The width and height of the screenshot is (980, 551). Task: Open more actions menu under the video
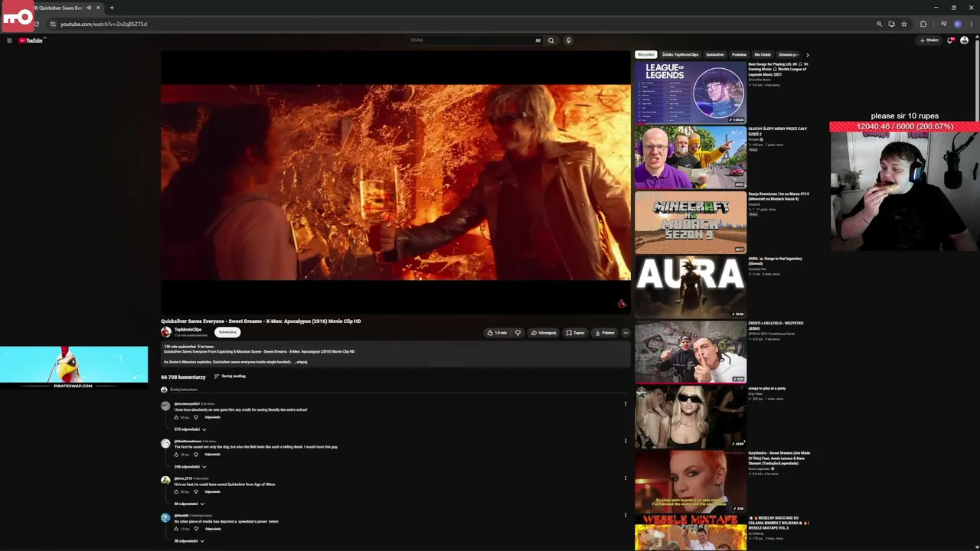(x=626, y=333)
